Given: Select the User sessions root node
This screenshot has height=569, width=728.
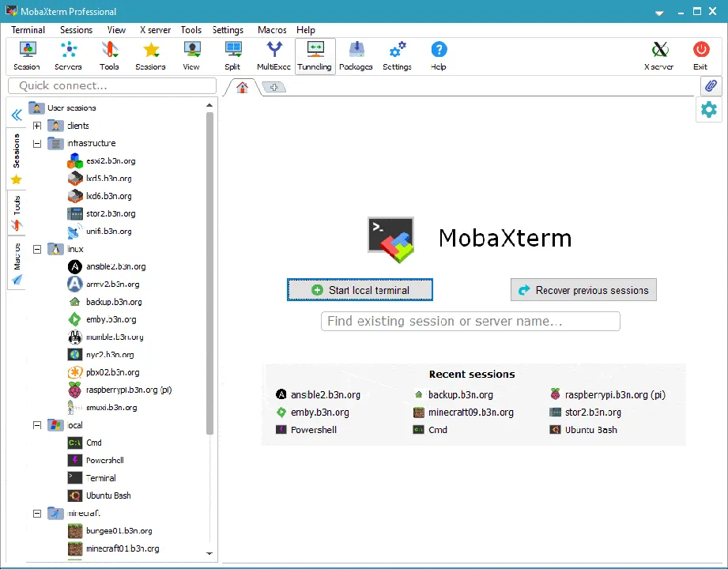Looking at the screenshot, I should pos(62,108).
